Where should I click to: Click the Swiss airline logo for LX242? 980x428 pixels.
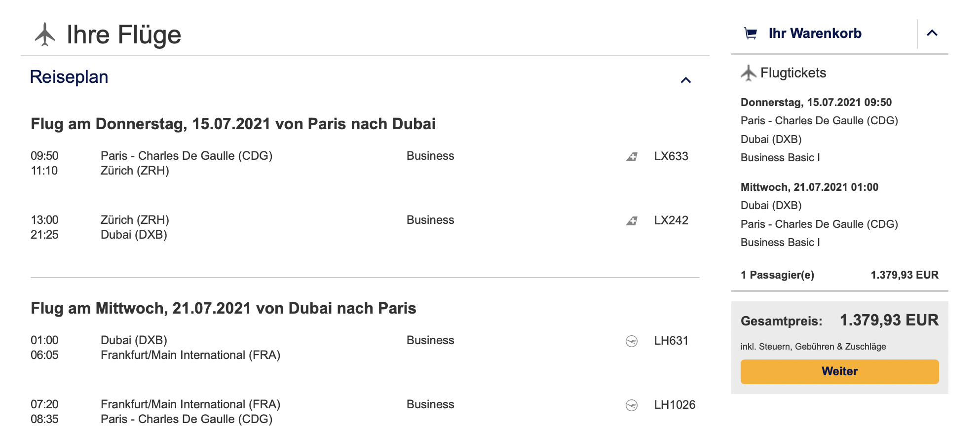[632, 221]
